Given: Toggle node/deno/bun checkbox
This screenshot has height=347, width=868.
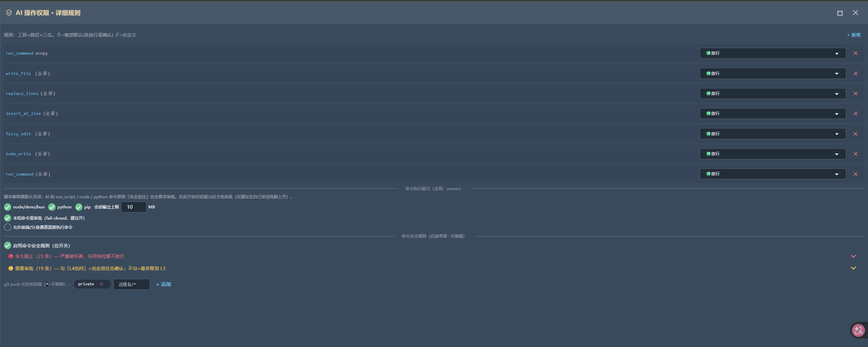Looking at the screenshot, I should [7, 207].
